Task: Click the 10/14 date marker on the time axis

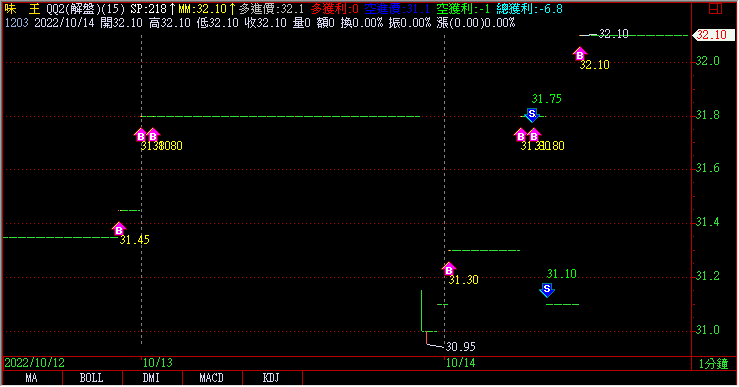Action: coord(460,363)
